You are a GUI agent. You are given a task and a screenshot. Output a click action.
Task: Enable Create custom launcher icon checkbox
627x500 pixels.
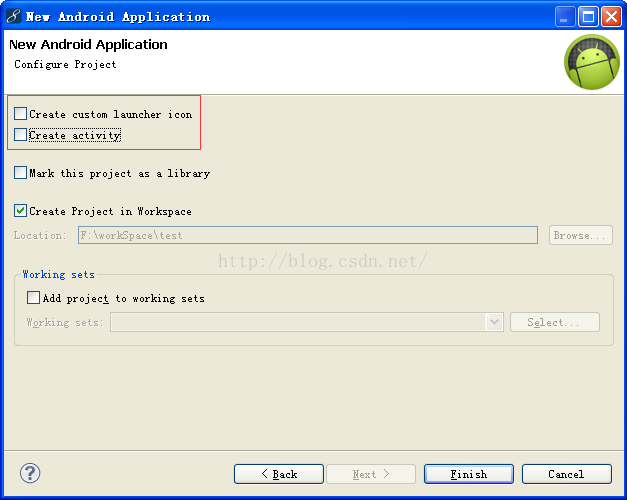click(x=20, y=114)
